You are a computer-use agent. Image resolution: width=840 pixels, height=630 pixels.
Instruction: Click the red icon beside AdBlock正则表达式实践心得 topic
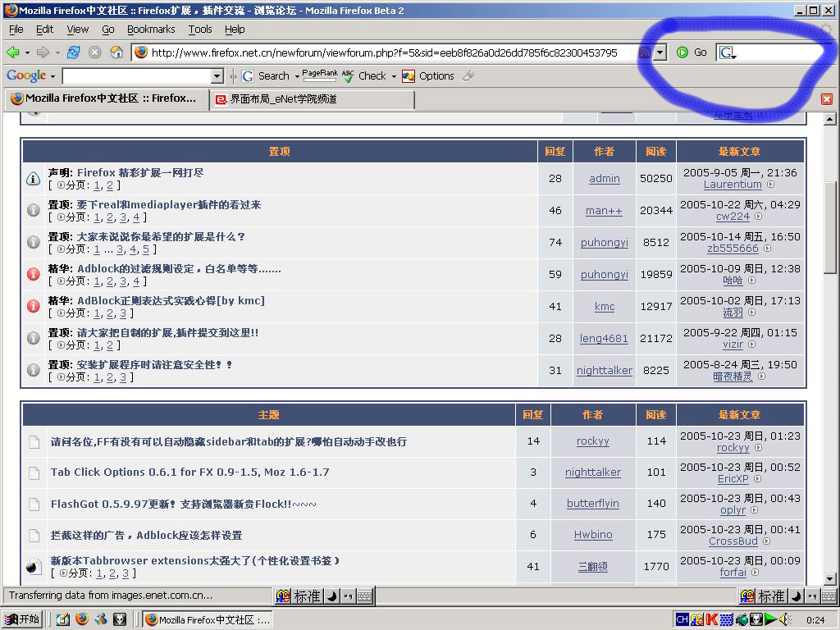(x=33, y=307)
